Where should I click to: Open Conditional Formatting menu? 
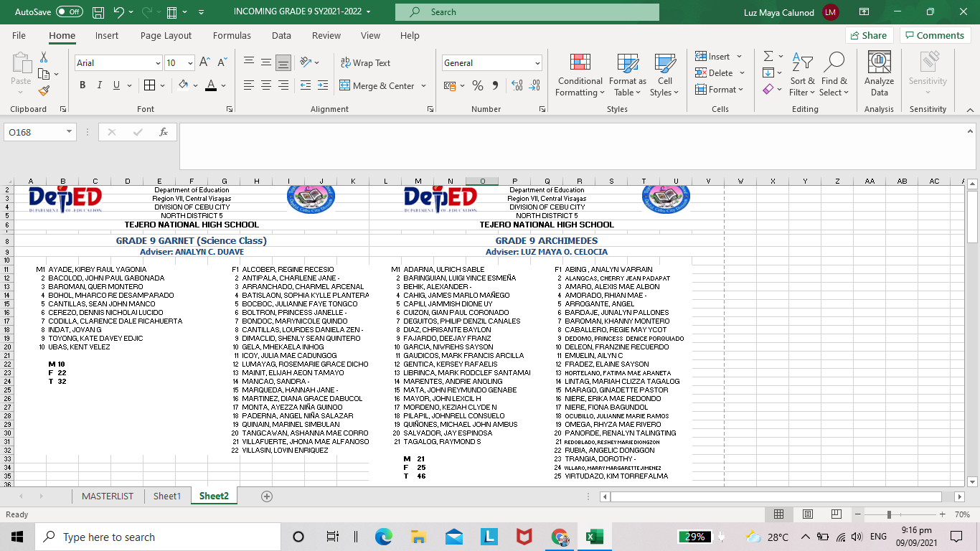click(x=580, y=75)
